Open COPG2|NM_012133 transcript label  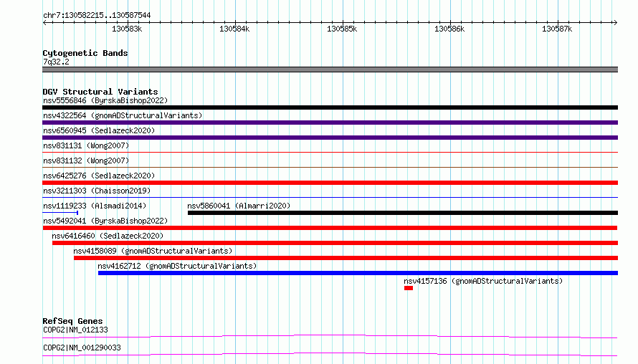[75, 330]
